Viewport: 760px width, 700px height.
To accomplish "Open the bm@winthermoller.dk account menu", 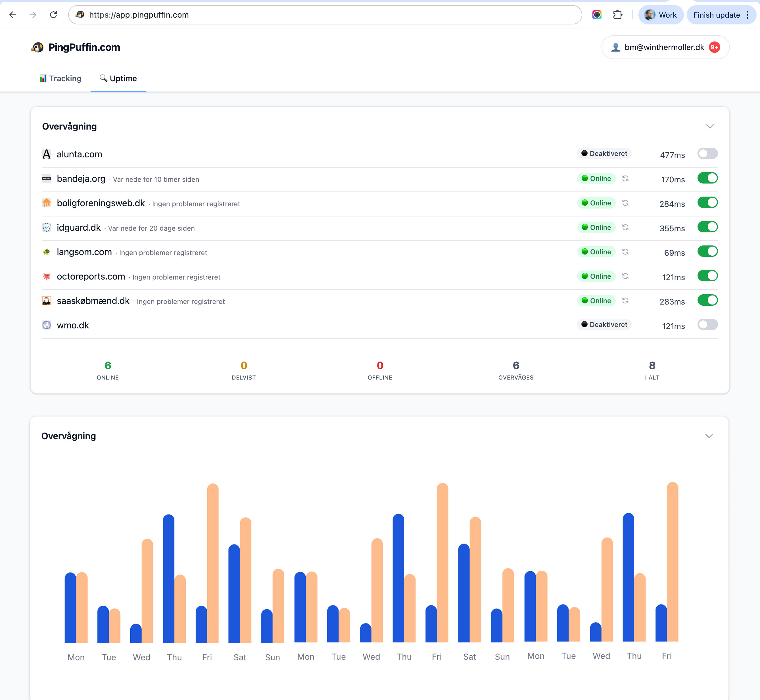I will click(x=665, y=47).
